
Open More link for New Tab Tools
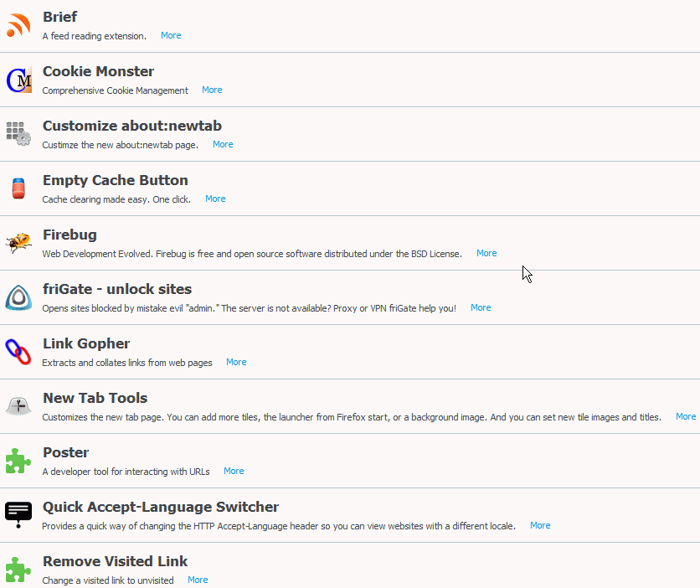(x=686, y=416)
